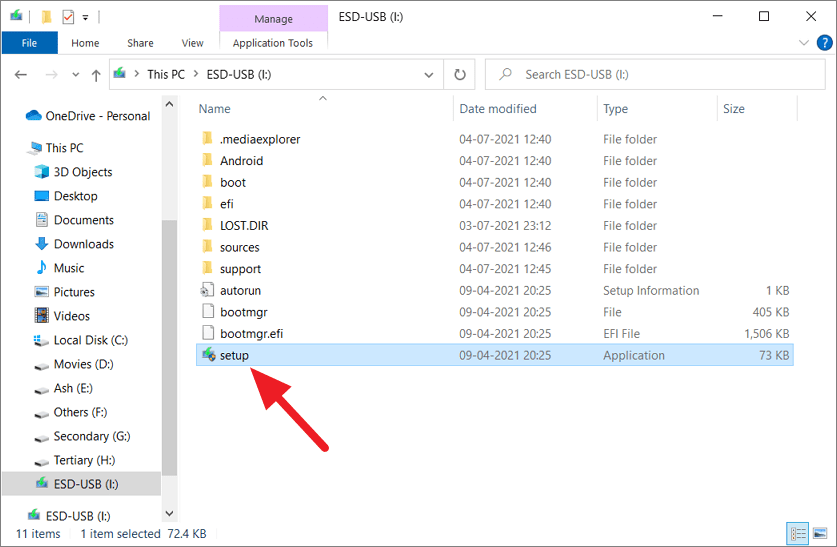Open 3D Objects in navigation pane
This screenshot has height=547, width=837.
pyautogui.click(x=74, y=172)
